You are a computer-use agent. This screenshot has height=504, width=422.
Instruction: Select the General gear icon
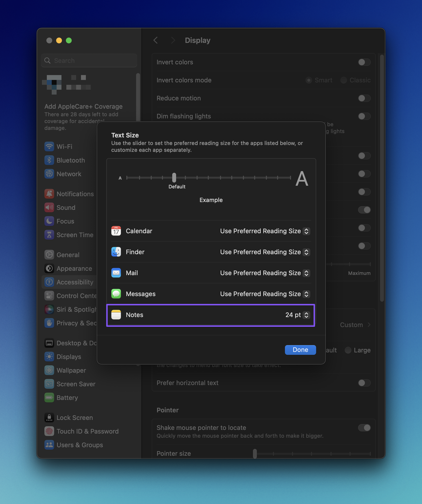tap(49, 255)
